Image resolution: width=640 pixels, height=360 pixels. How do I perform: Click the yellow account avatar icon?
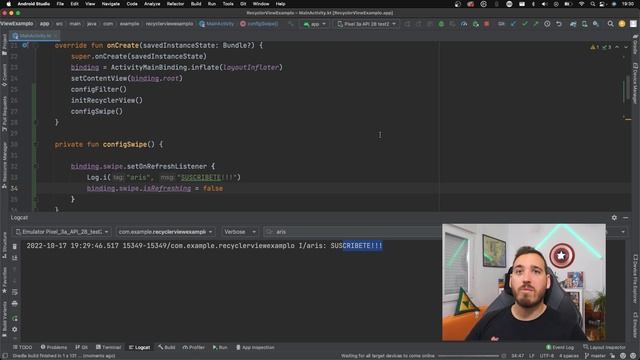click(x=622, y=24)
